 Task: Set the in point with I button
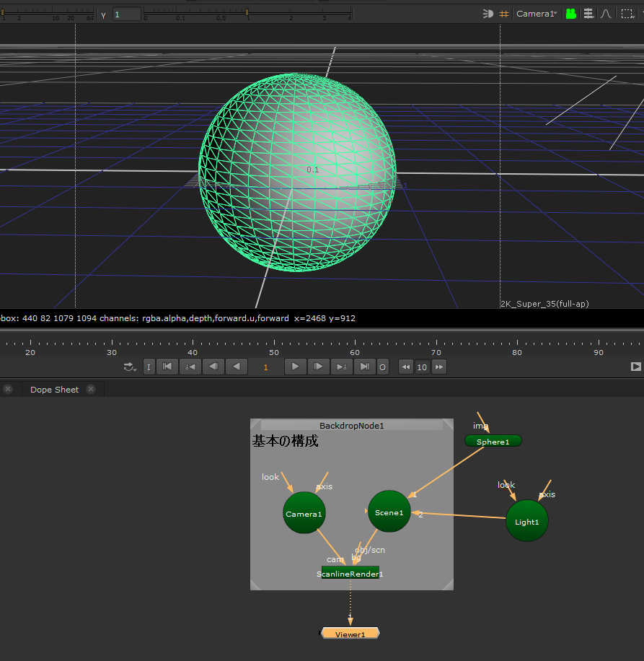pyautogui.click(x=149, y=367)
